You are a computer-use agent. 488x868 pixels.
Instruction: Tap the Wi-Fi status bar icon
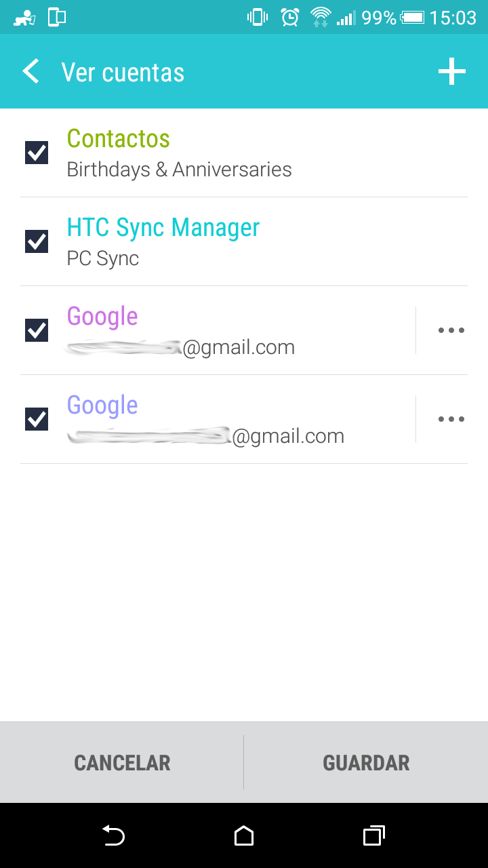320,17
